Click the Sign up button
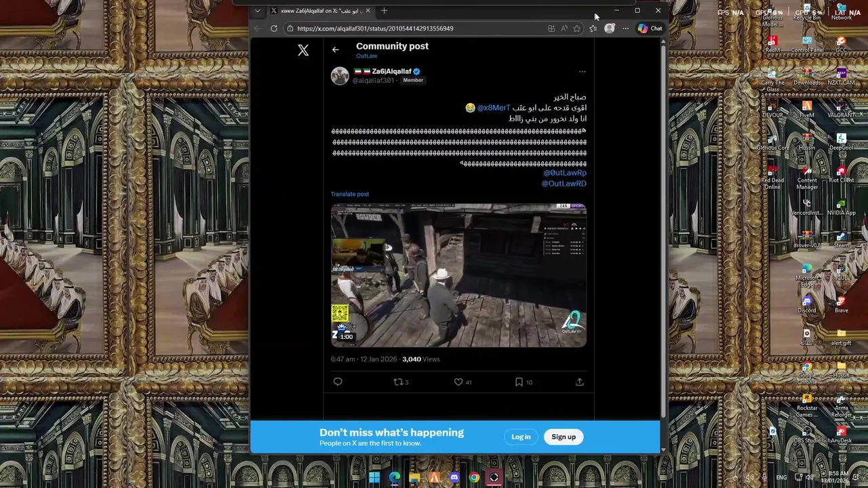Screen dimensions: 868x488 pyautogui.click(x=564, y=436)
